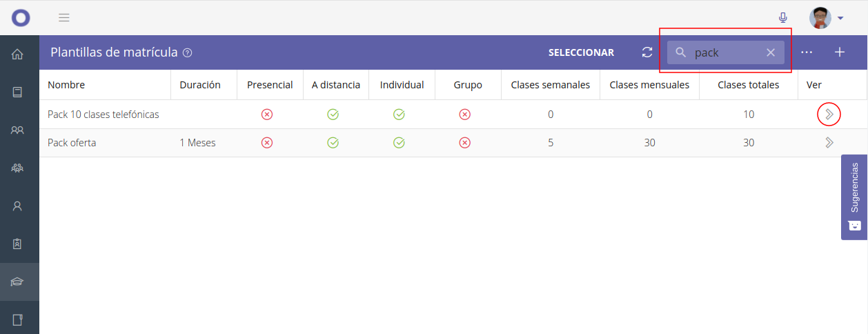Click the home icon in sidebar
The image size is (868, 334).
(18, 54)
